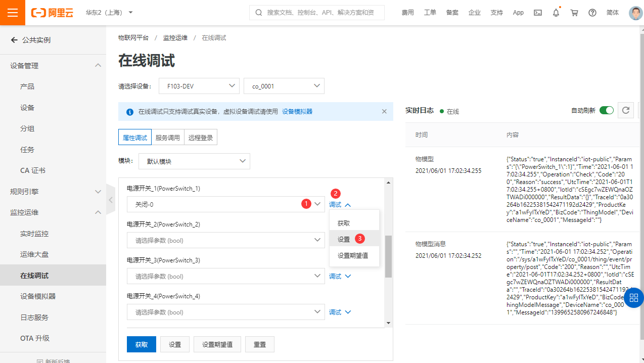This screenshot has width=644, height=363.
Task: Open the 默认模块 module dropdown
Action: pyautogui.click(x=194, y=161)
